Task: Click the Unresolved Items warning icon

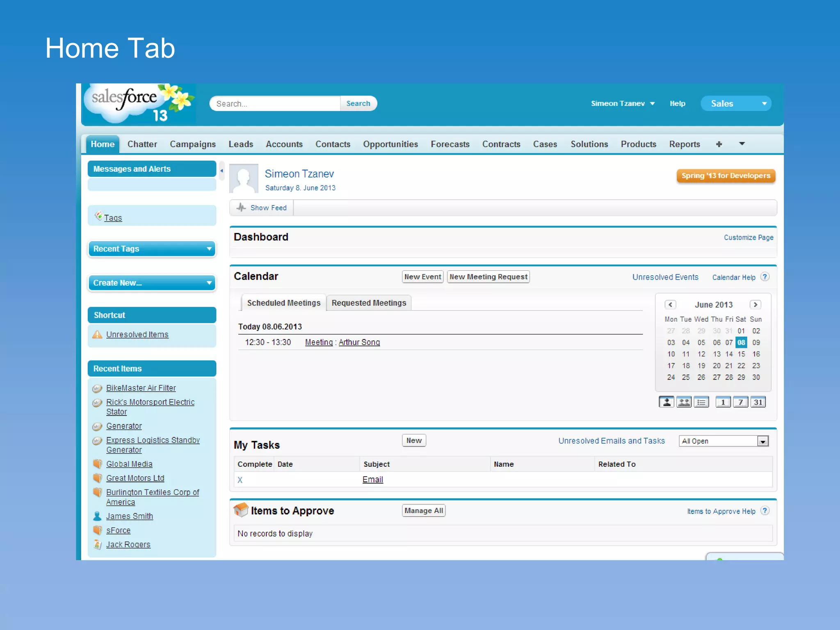Action: [98, 334]
